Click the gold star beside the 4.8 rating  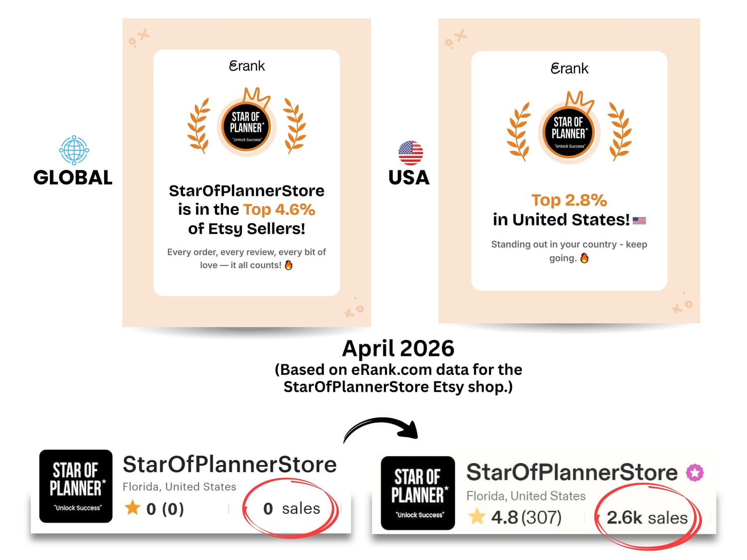tap(477, 517)
